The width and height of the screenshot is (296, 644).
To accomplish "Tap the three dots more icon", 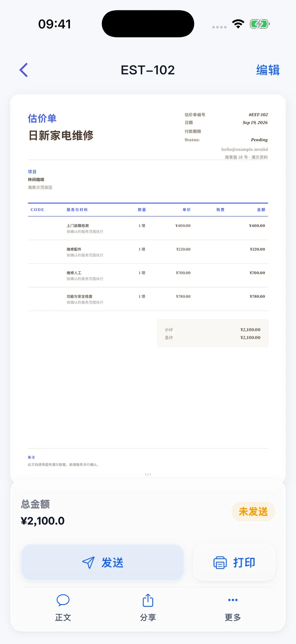I will [x=233, y=600].
